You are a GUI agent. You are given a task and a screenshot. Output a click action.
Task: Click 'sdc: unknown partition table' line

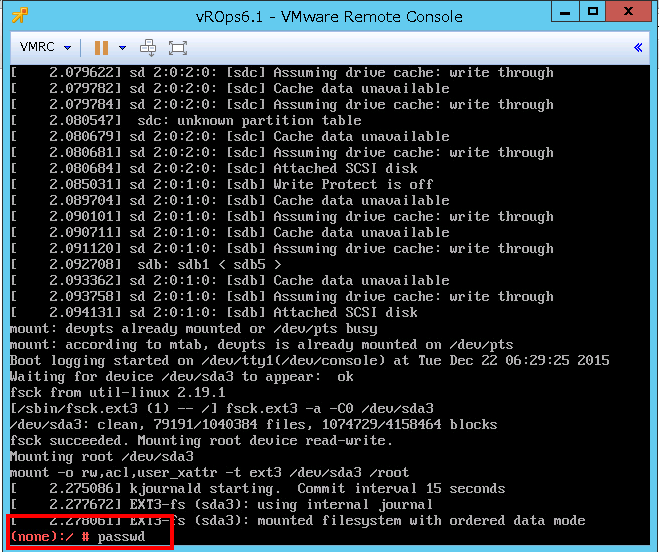click(186, 120)
